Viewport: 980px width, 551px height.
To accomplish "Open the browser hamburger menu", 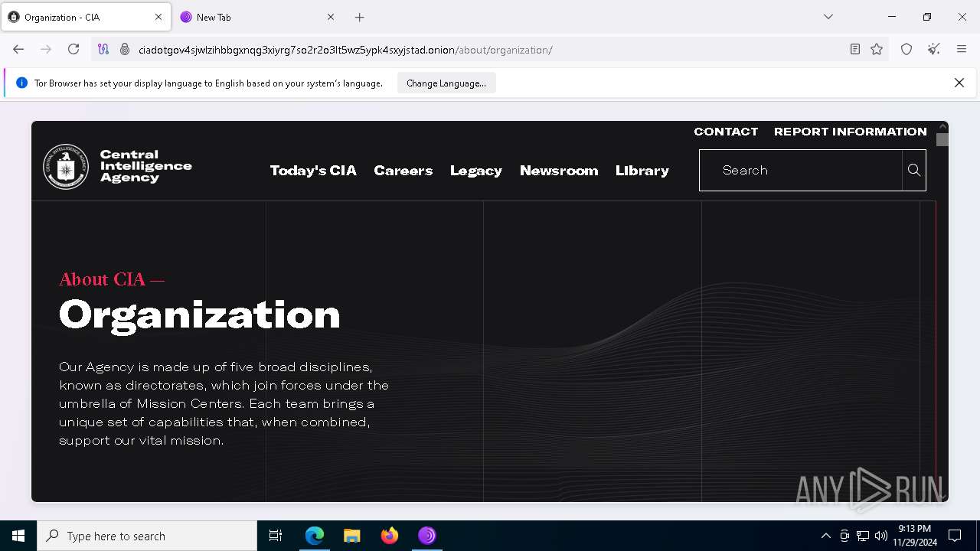I will tap(962, 49).
